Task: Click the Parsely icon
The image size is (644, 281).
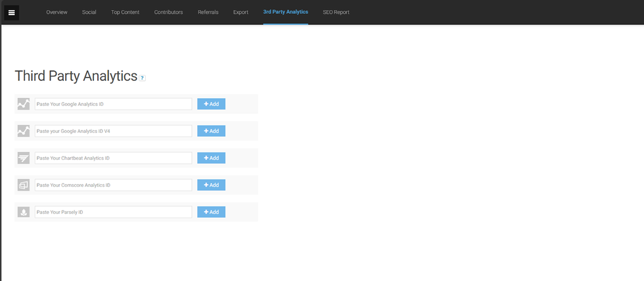Action: tap(24, 212)
